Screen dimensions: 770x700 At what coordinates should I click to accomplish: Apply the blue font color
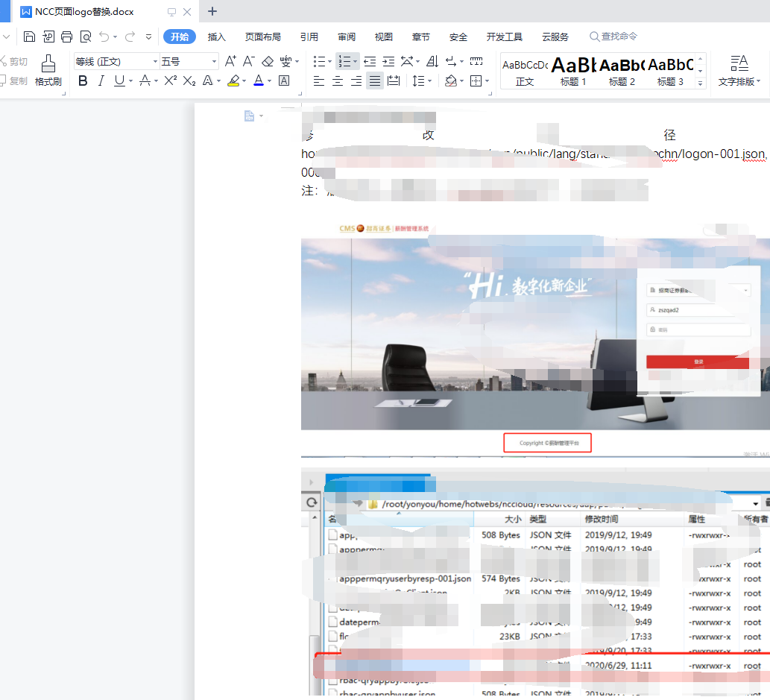[x=259, y=81]
